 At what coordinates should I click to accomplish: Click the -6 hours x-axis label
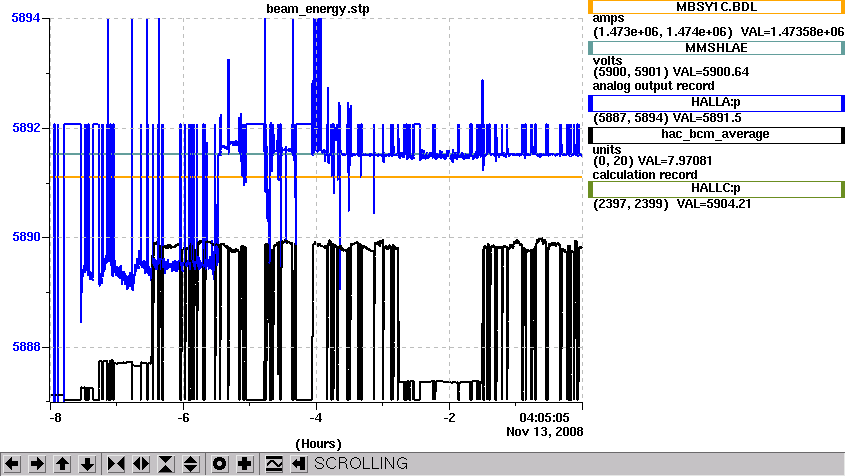coord(183,418)
